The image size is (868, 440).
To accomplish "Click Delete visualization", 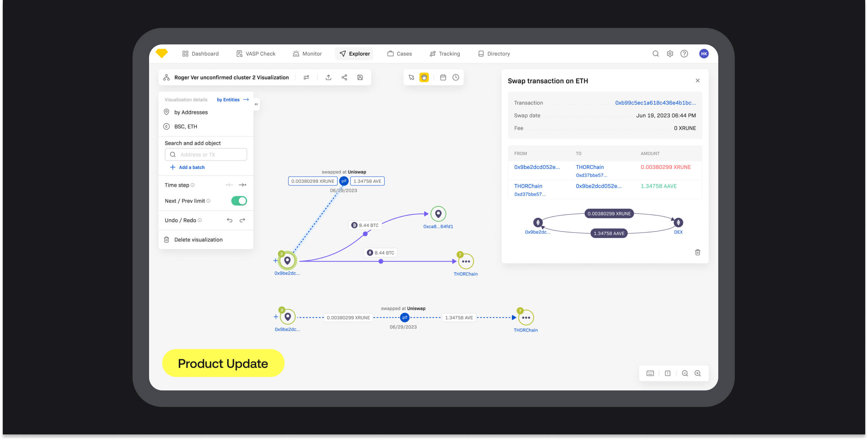I will [x=193, y=240].
